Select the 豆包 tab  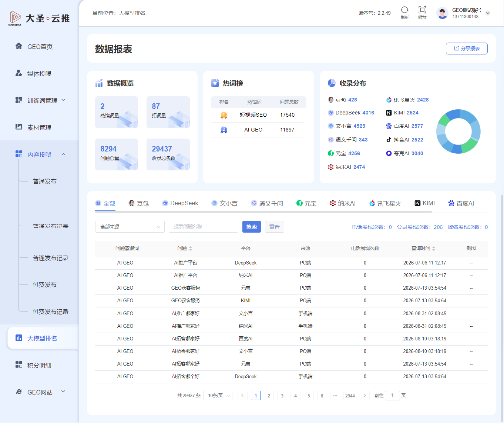coord(139,203)
